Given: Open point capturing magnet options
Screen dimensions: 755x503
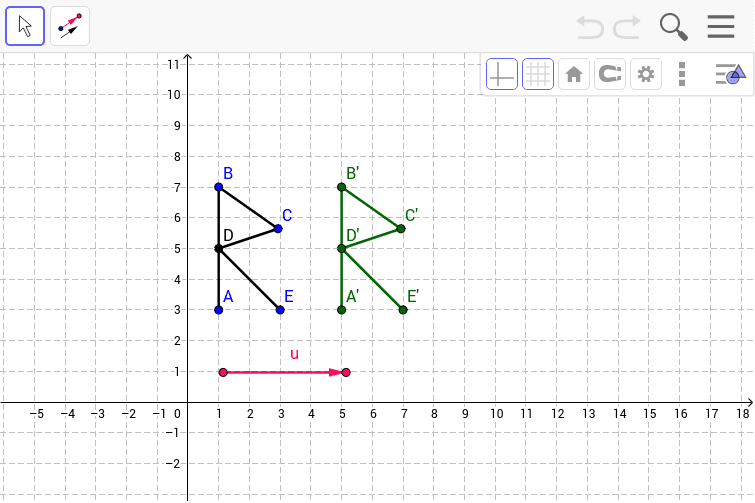Looking at the screenshot, I should (x=610, y=74).
